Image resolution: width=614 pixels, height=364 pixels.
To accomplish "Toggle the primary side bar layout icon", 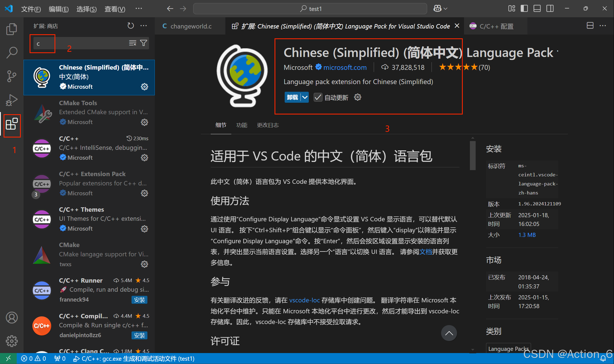I will 524,8.
